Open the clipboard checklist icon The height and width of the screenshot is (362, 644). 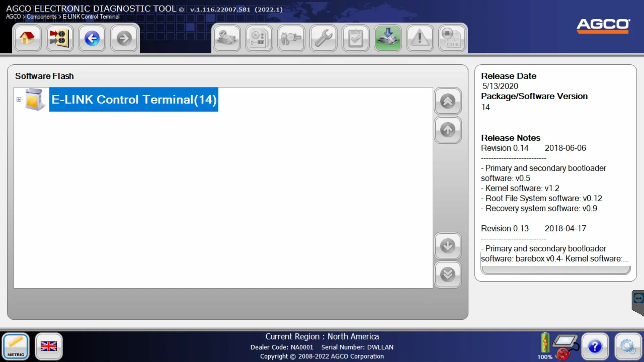(x=356, y=38)
